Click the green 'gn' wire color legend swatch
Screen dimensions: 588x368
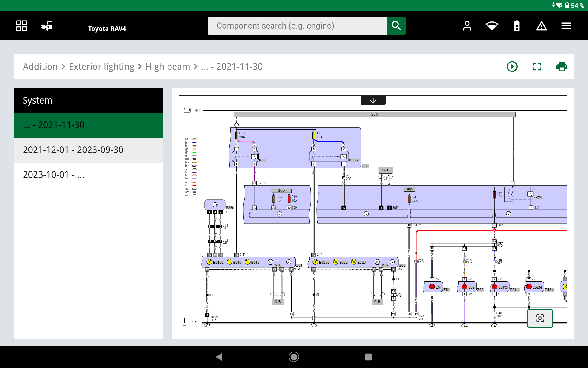(194, 152)
